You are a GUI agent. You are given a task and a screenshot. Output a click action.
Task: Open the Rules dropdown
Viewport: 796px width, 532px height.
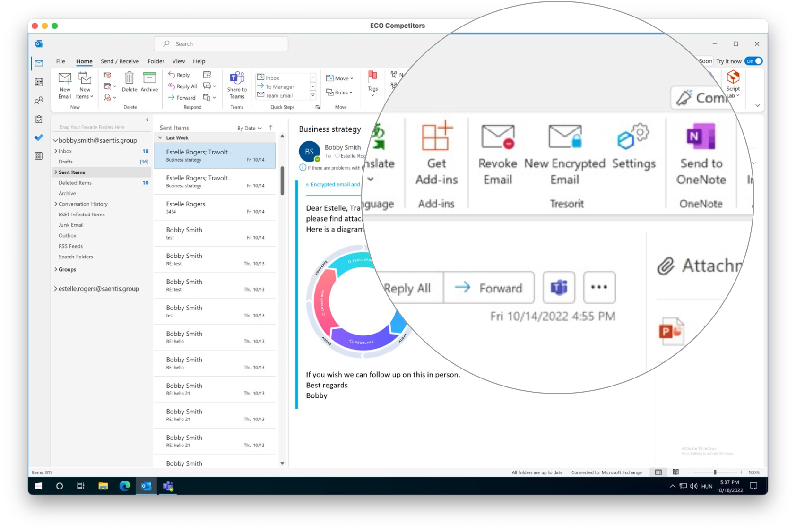coord(339,93)
